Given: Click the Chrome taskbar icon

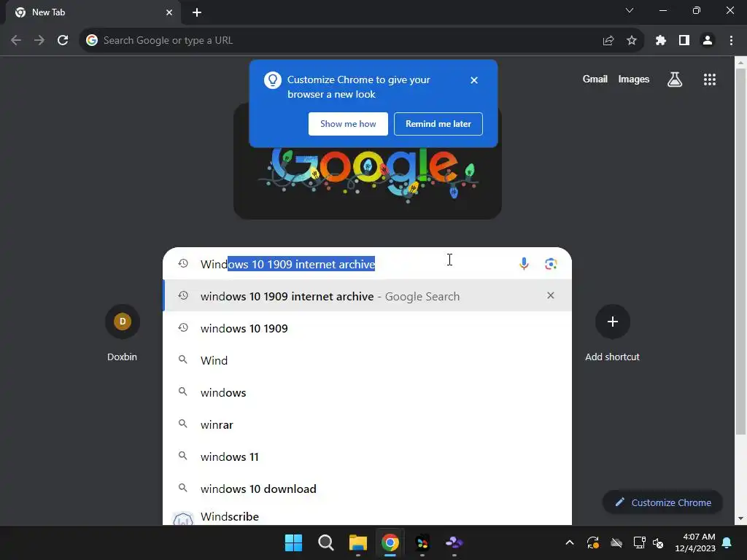Looking at the screenshot, I should point(390,542).
